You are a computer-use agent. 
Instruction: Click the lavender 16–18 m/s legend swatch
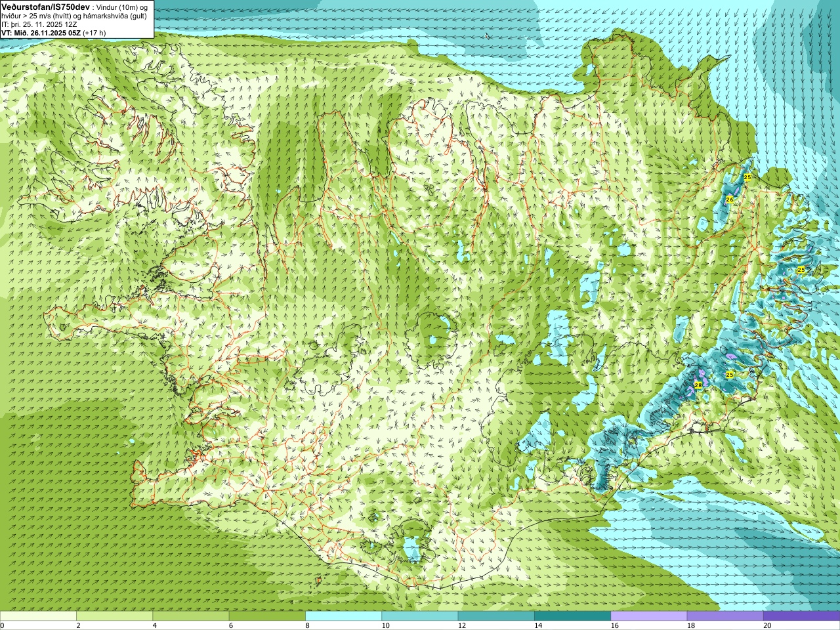(648, 616)
